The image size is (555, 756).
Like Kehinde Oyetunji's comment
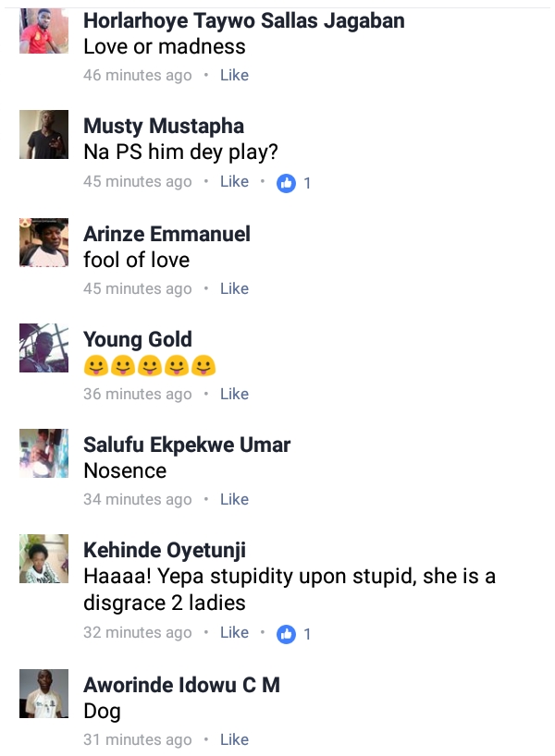(234, 633)
